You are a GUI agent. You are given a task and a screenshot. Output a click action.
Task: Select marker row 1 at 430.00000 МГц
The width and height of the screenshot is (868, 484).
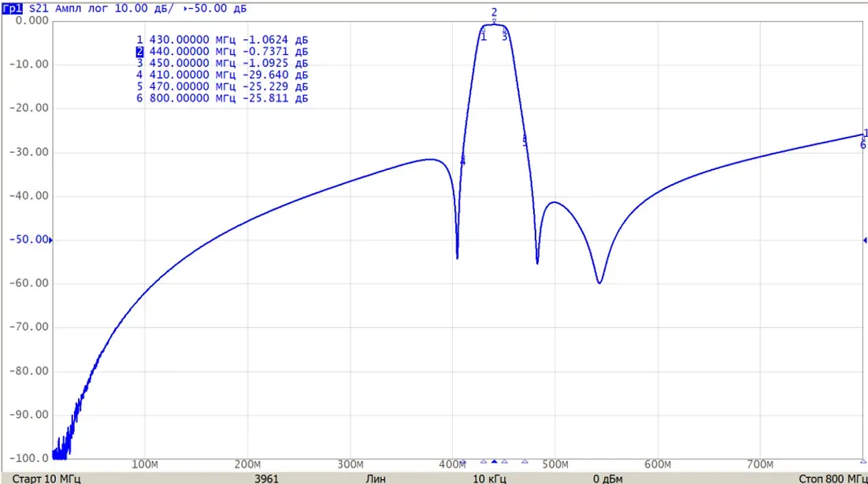pos(222,40)
